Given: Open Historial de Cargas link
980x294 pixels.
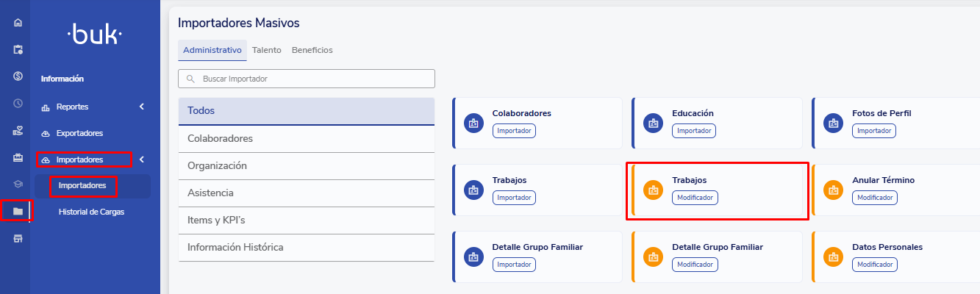Looking at the screenshot, I should coord(91,212).
